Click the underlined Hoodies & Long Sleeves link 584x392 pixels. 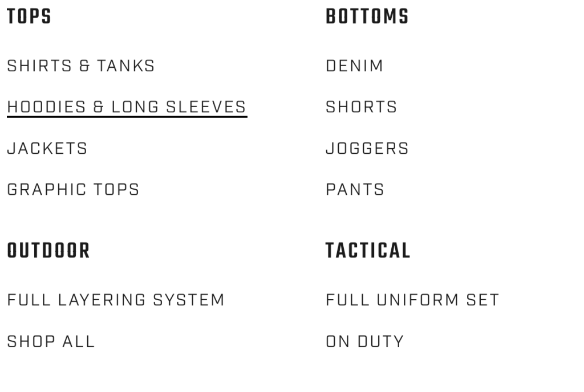[127, 107]
